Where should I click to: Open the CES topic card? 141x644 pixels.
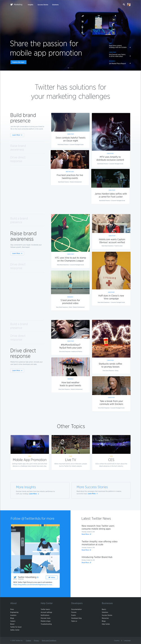click(x=111, y=452)
